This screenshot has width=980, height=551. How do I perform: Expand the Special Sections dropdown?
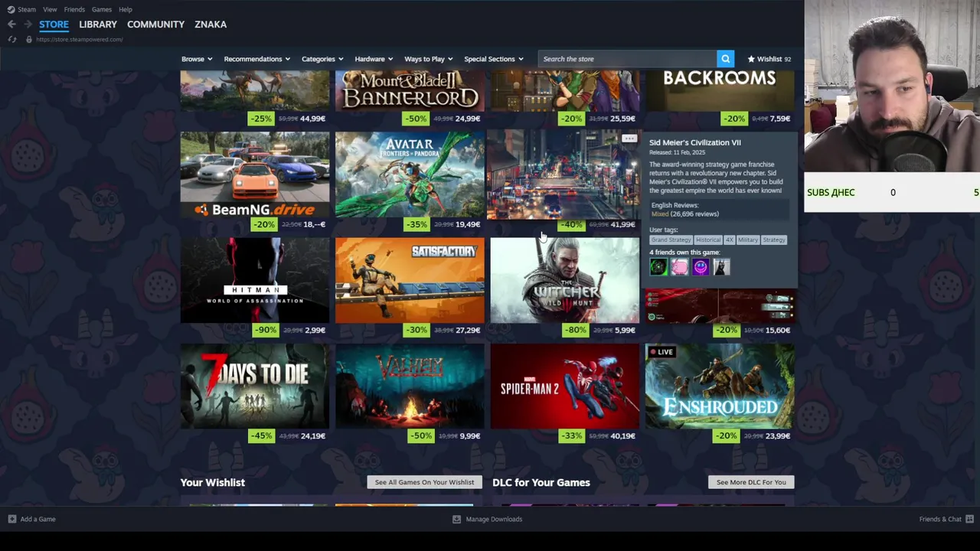[x=493, y=59]
